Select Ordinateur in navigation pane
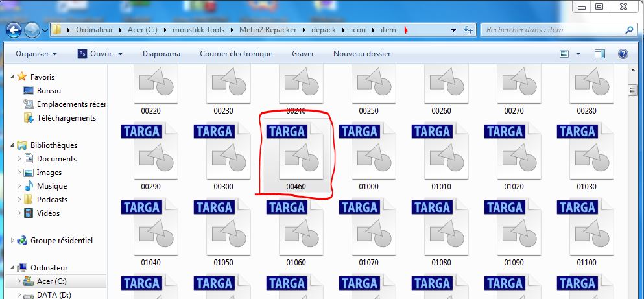The height and width of the screenshot is (299, 644). pos(49,268)
